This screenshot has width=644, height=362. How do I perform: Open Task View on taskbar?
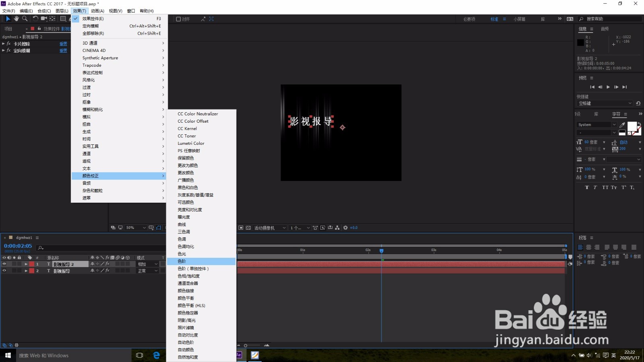coord(140,355)
